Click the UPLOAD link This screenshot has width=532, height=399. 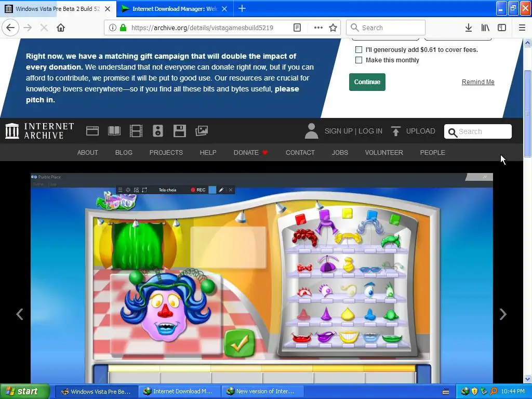point(421,131)
